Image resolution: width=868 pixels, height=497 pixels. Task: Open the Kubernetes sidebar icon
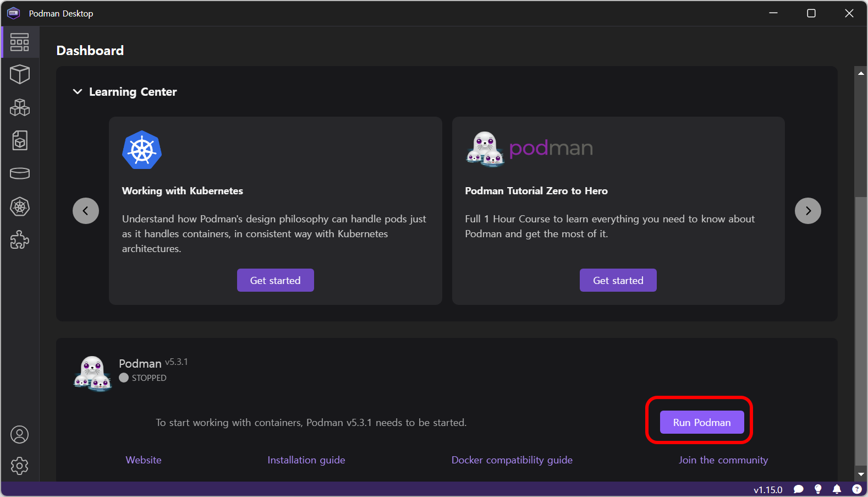pyautogui.click(x=20, y=207)
